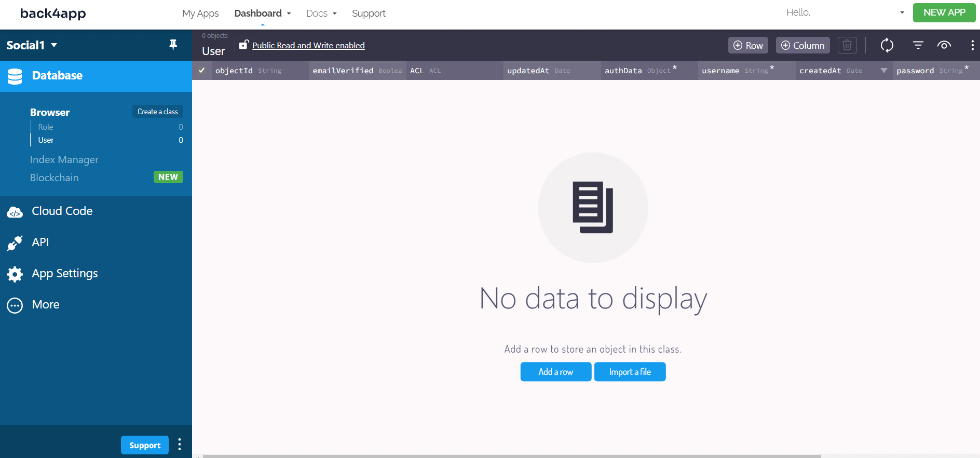Viewport: 980px width, 458px height.
Task: Click the Add a row button
Action: point(555,372)
